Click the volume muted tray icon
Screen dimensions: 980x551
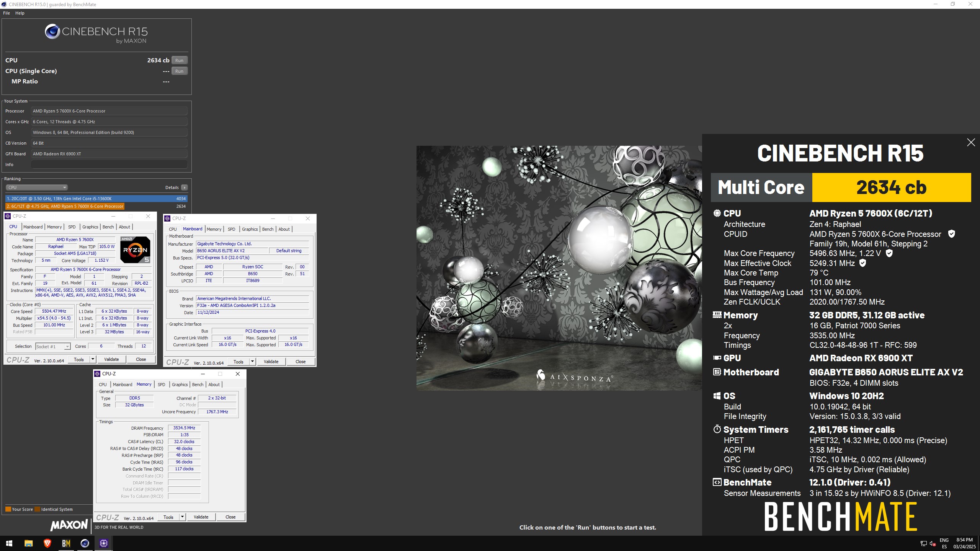point(933,543)
